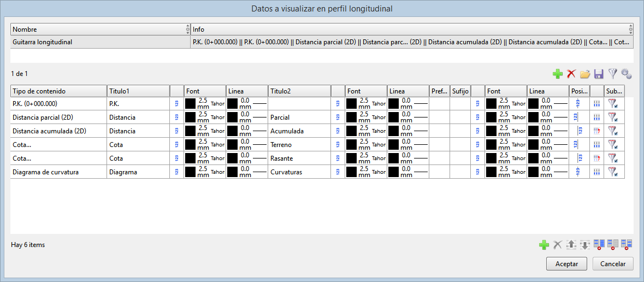Sort by the Nombre column arrows
Screen dimensions: 644x282
coord(188,29)
